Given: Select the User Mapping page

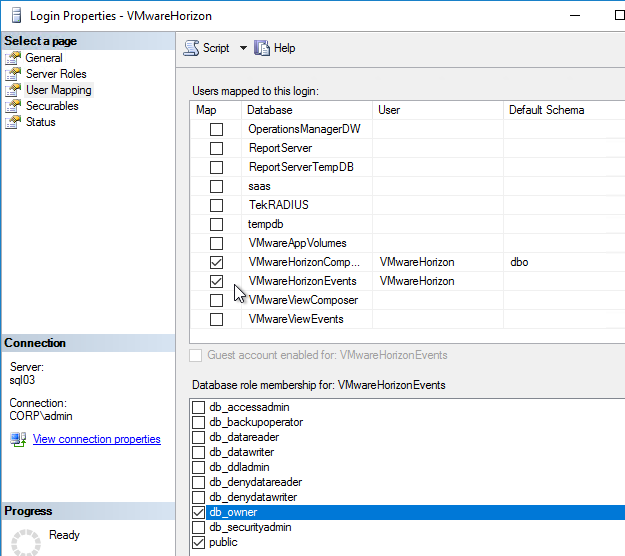Looking at the screenshot, I should tap(59, 90).
